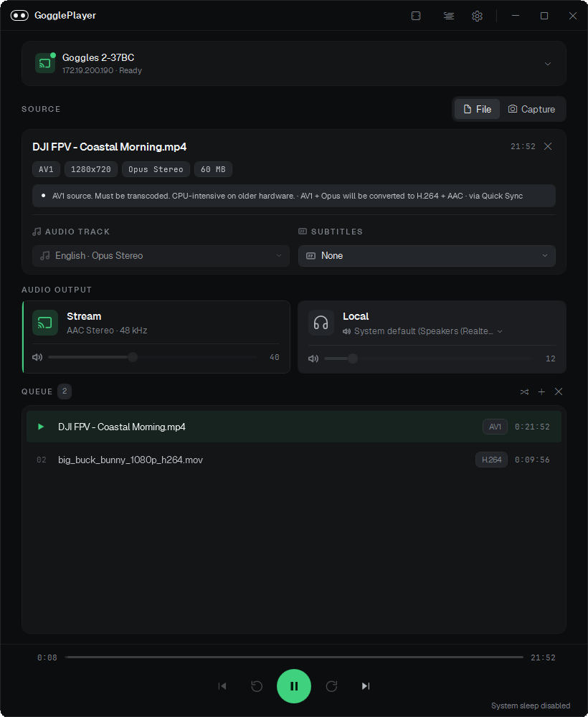The image size is (588, 717).
Task: Open the Subtitles None dropdown
Action: (x=427, y=256)
